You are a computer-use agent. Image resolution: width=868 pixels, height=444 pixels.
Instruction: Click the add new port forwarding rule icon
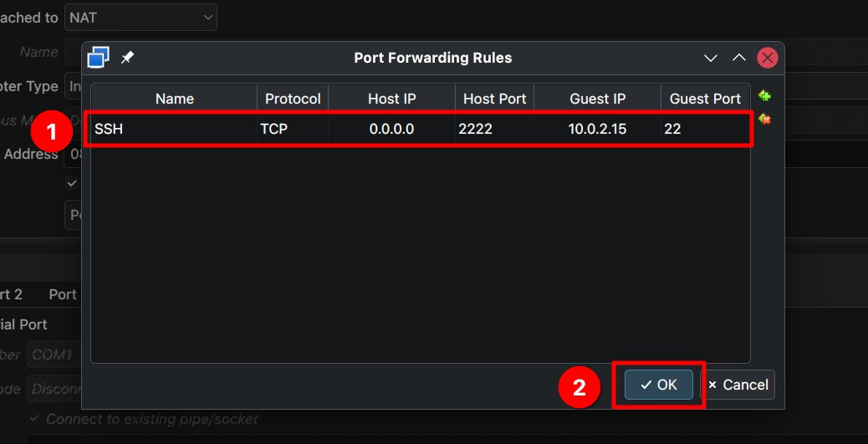click(764, 96)
